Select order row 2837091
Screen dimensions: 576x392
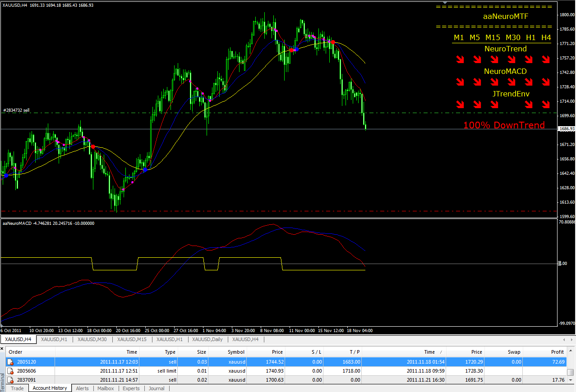pyautogui.click(x=286, y=380)
